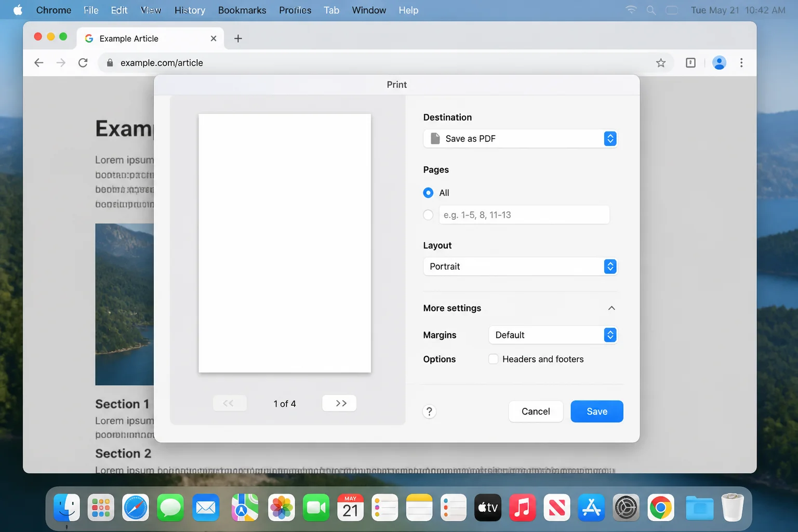Open Chrome from the dock
The image size is (798, 532).
pyautogui.click(x=661, y=508)
